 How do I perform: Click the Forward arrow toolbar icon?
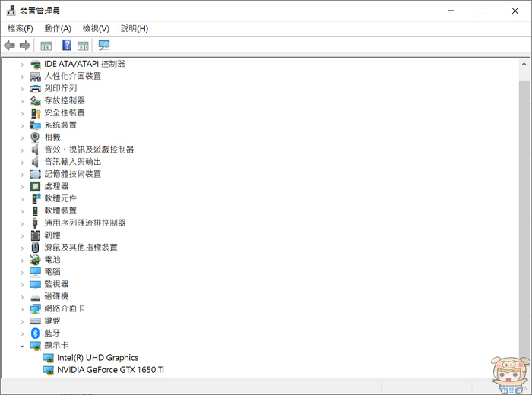[25, 45]
